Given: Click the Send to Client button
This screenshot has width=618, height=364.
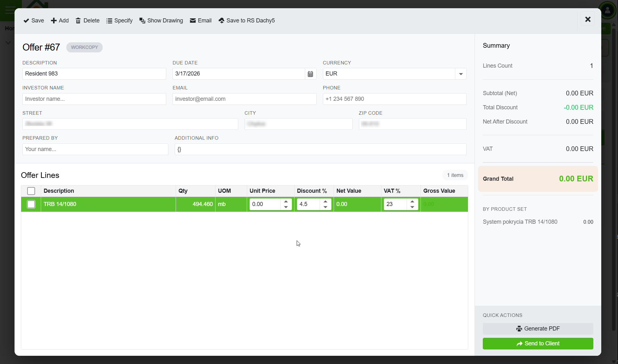Looking at the screenshot, I should click(x=538, y=343).
